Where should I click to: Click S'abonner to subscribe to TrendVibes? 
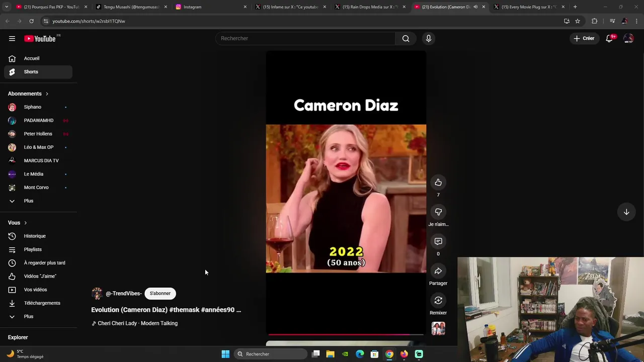pyautogui.click(x=160, y=294)
